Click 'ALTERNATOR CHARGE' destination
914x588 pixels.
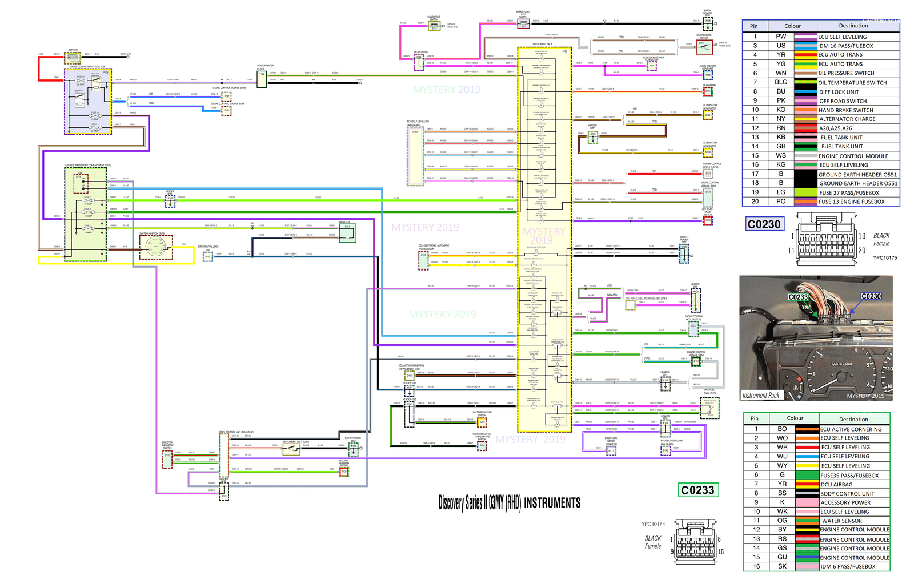pyautogui.click(x=847, y=119)
